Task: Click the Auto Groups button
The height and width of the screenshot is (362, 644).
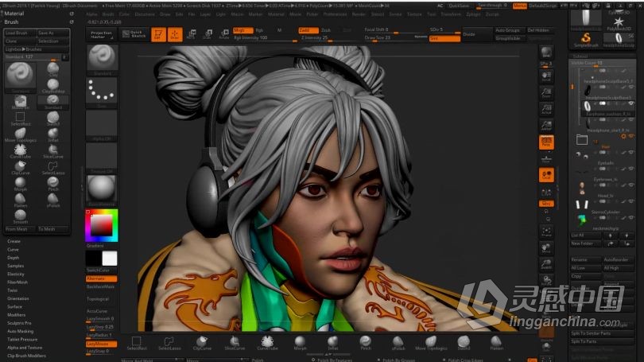Action: pyautogui.click(x=507, y=30)
